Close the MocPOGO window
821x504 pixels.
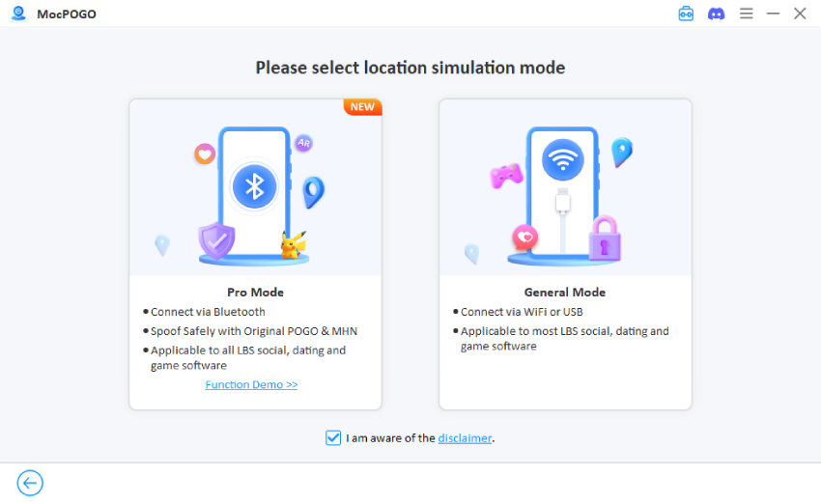800,14
